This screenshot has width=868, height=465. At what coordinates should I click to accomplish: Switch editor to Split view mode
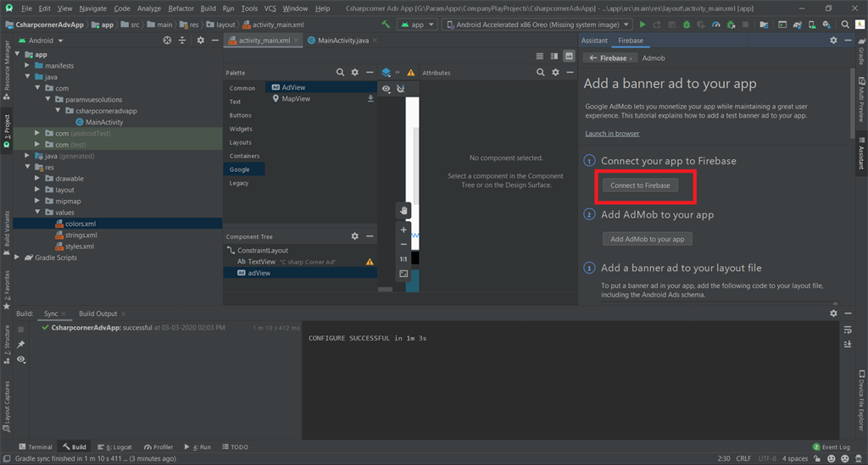[x=554, y=57]
